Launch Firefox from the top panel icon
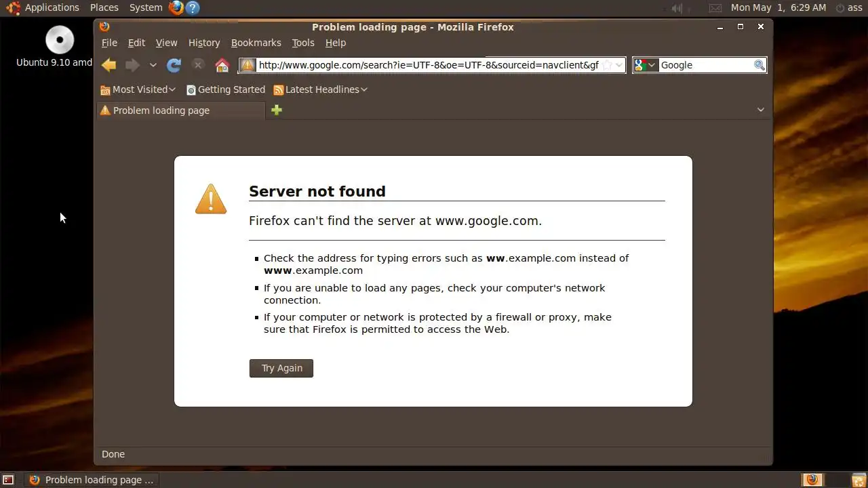Viewport: 868px width, 488px height. (176, 8)
